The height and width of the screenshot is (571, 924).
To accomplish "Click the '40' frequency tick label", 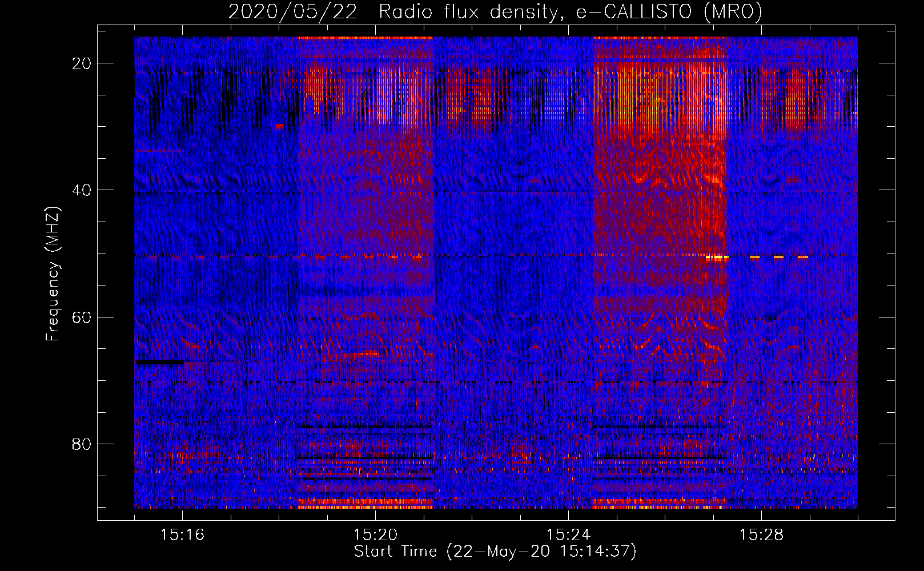I will pyautogui.click(x=82, y=190).
